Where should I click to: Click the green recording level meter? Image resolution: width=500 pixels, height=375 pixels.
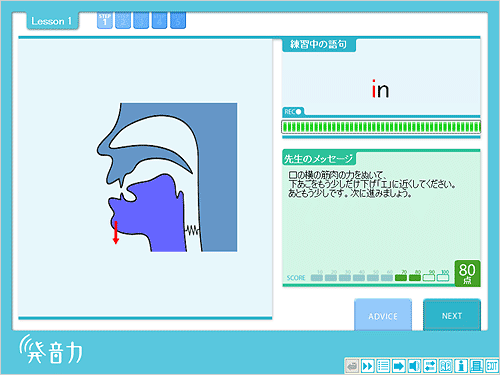[x=381, y=127]
